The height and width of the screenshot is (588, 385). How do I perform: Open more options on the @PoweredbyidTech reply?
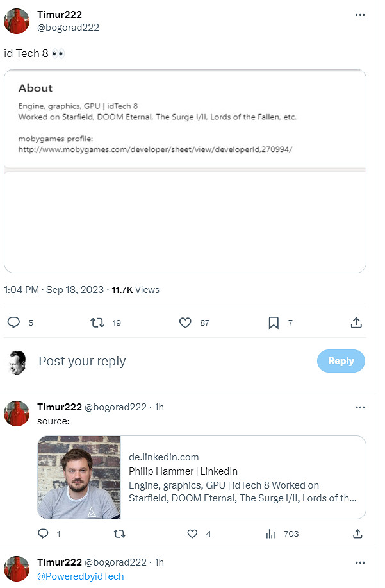coord(360,562)
